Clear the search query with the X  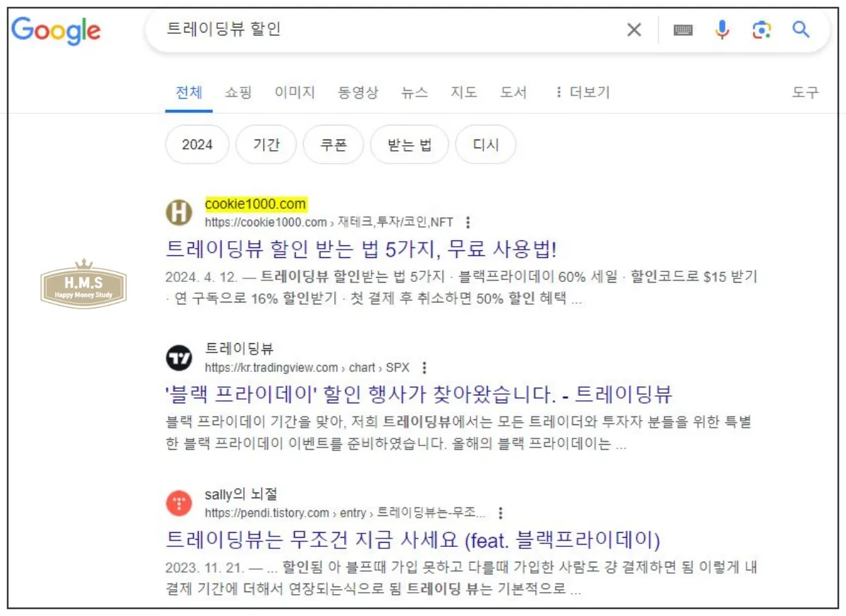[634, 30]
